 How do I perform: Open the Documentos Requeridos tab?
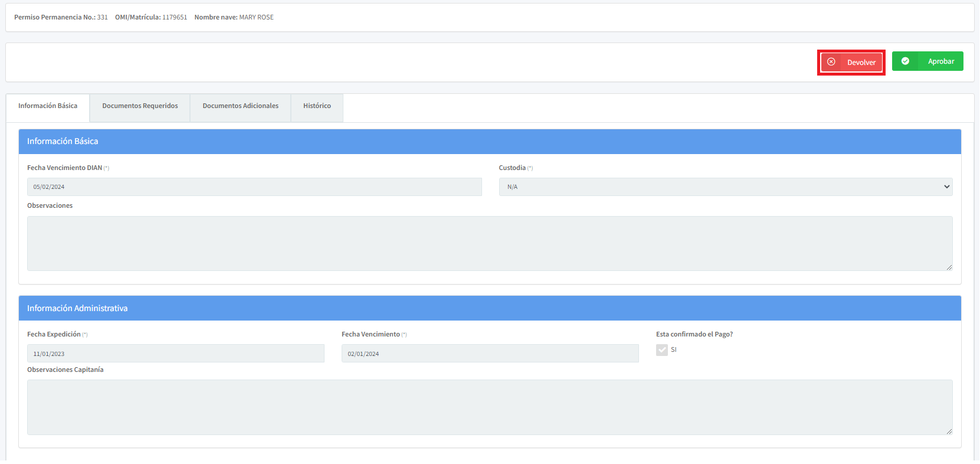[140, 106]
